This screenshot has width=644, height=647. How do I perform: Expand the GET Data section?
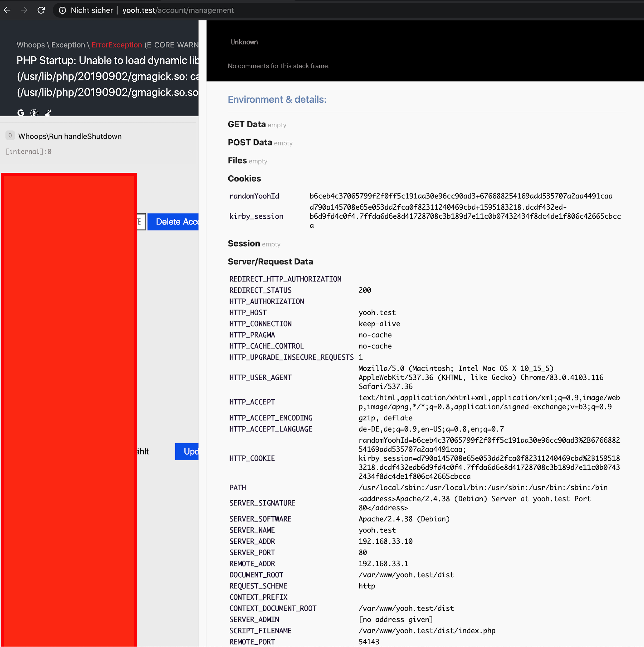click(247, 124)
